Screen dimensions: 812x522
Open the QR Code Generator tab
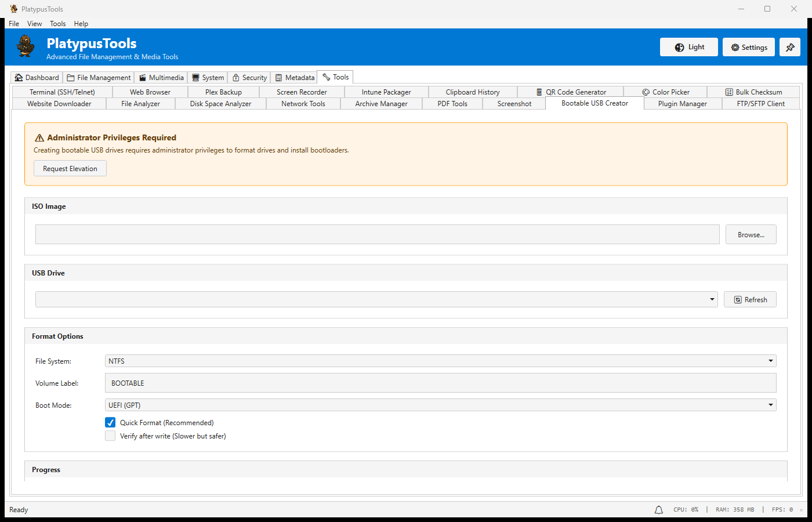(x=571, y=92)
